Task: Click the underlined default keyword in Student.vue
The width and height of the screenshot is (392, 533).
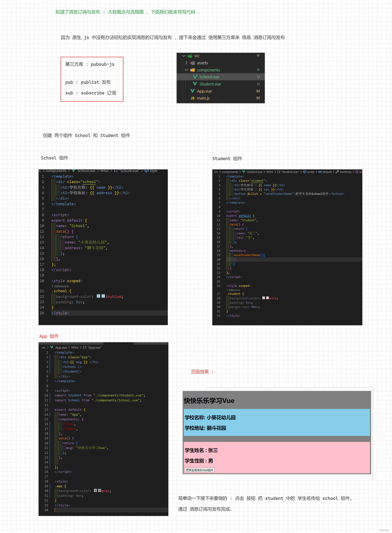Action: pos(245,216)
